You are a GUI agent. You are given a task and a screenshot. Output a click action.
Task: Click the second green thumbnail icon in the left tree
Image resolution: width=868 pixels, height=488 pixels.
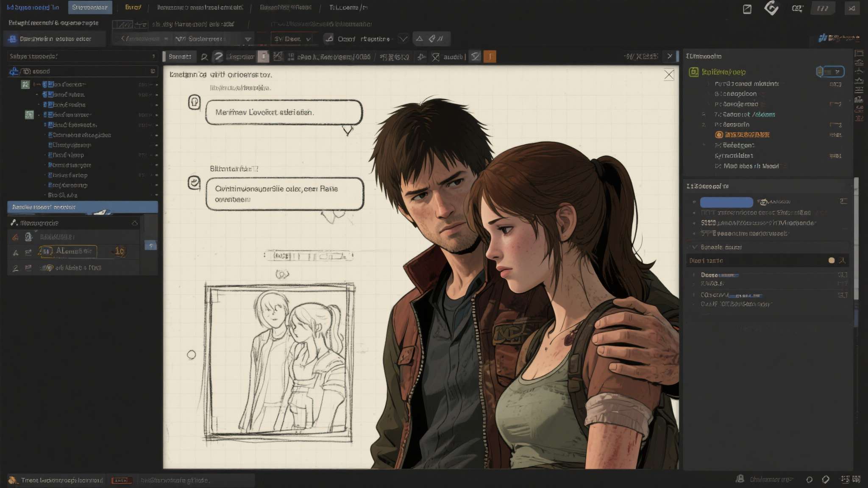[29, 114]
